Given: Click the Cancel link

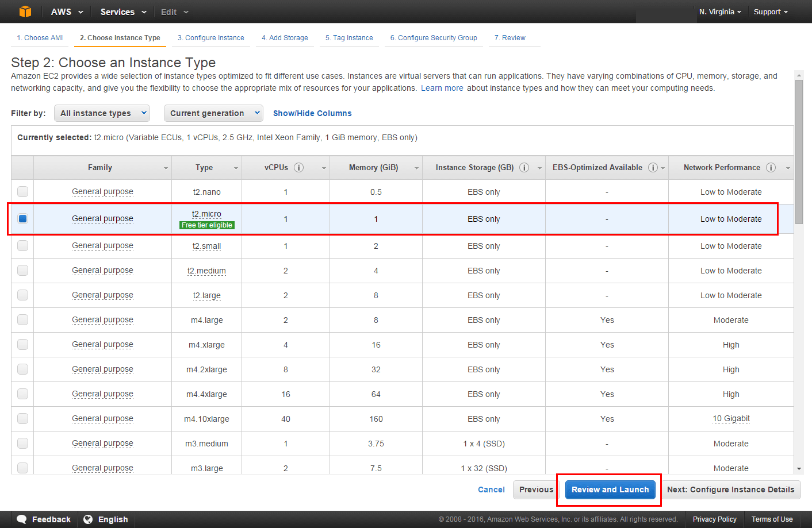Looking at the screenshot, I should click(x=491, y=490).
